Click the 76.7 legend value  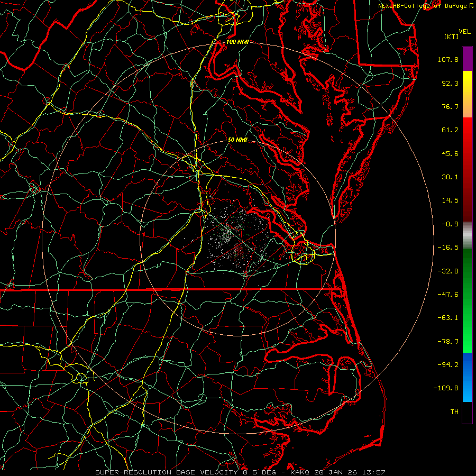tap(450, 106)
